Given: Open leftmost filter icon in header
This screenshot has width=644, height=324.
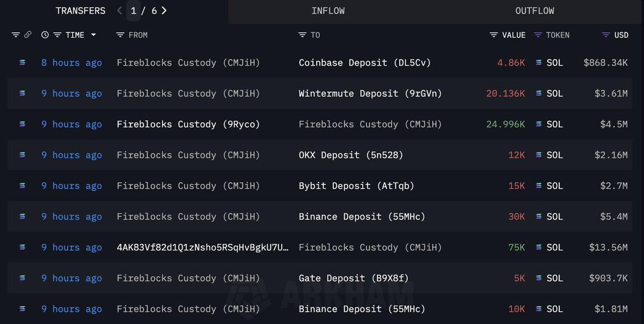Looking at the screenshot, I should (x=16, y=35).
